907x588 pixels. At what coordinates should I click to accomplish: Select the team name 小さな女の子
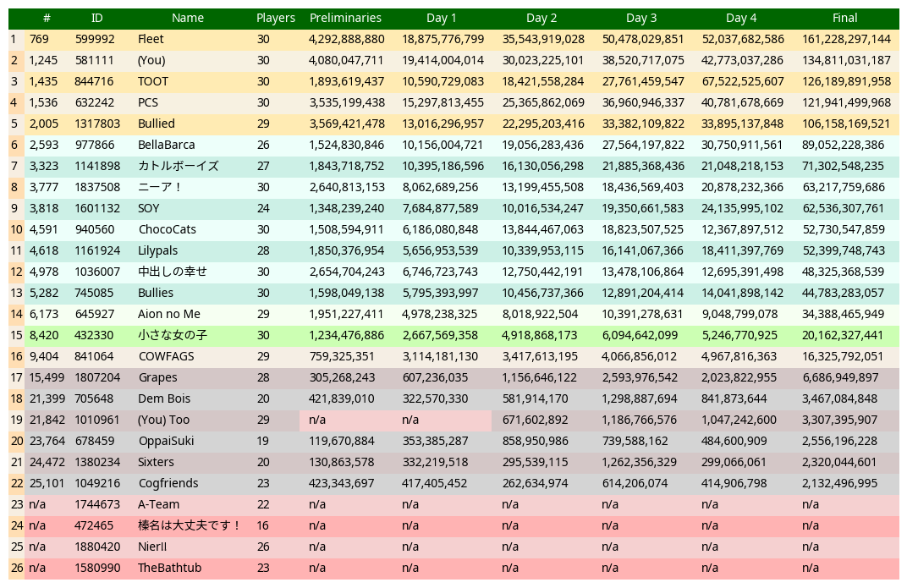coord(173,335)
